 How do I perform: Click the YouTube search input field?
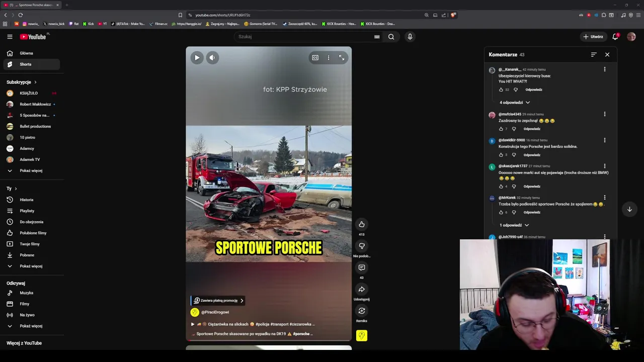304,37
